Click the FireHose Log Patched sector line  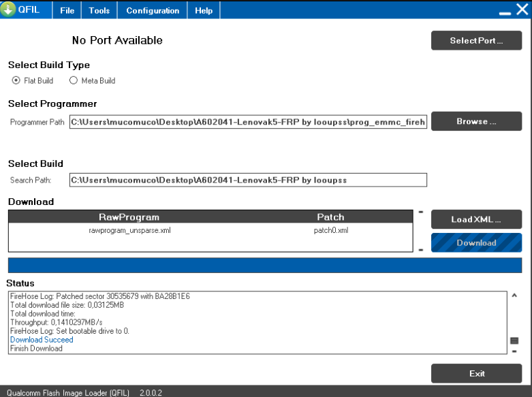[100, 296]
